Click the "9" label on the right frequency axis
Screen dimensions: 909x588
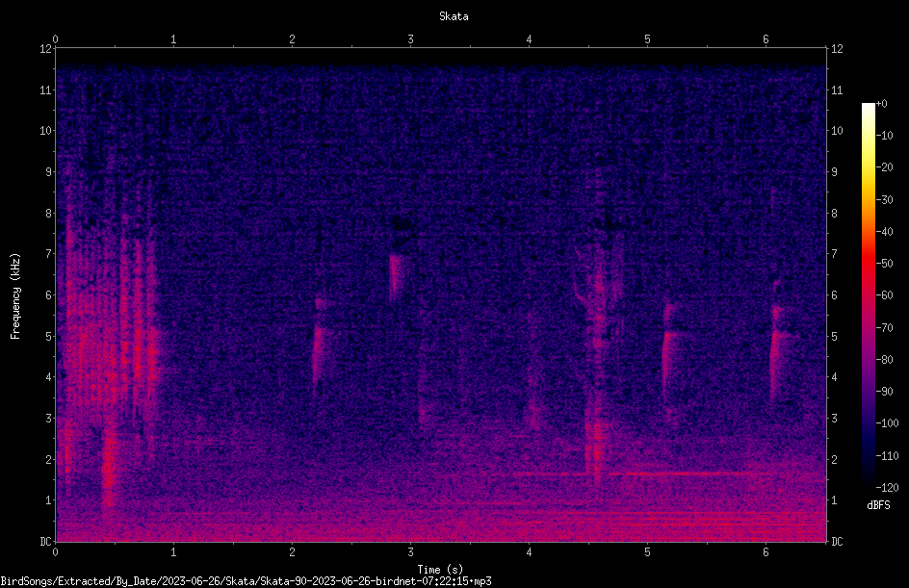834,172
